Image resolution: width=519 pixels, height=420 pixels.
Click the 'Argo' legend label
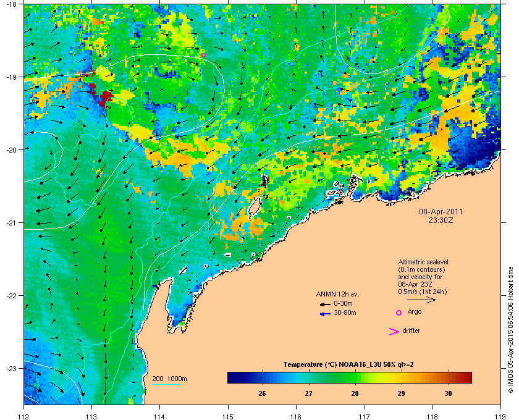[415, 312]
